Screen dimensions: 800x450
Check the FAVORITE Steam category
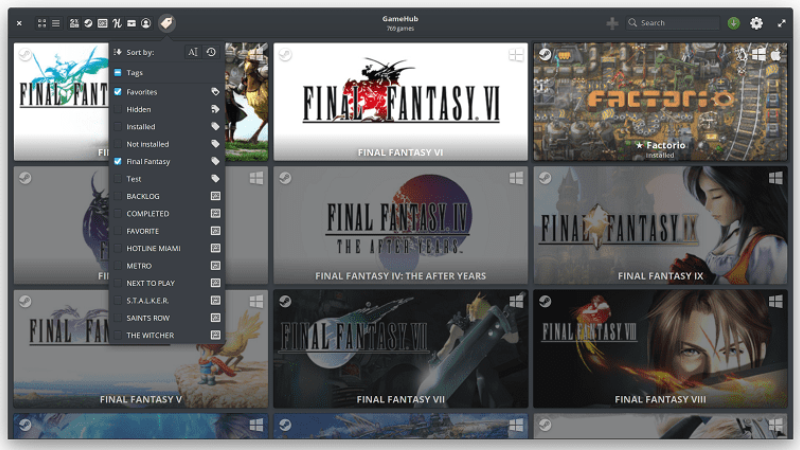pyautogui.click(x=118, y=231)
